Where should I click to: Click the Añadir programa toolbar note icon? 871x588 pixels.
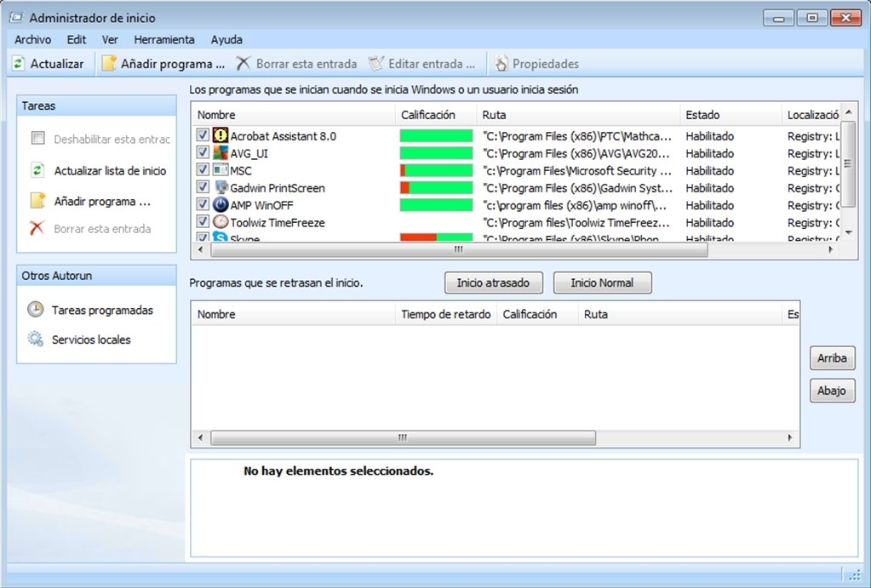click(109, 64)
